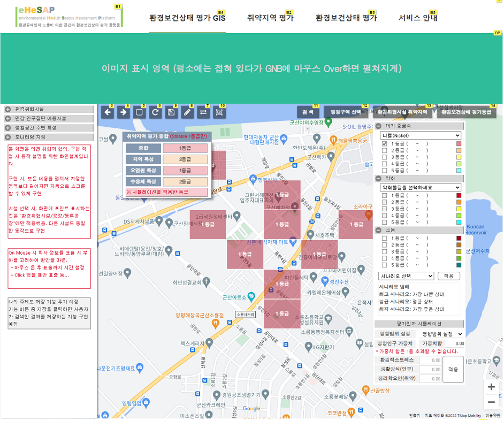Expand the 환경위험시설 sidebar section
Image resolution: width=504 pixels, height=421 pixels.
pos(8,109)
